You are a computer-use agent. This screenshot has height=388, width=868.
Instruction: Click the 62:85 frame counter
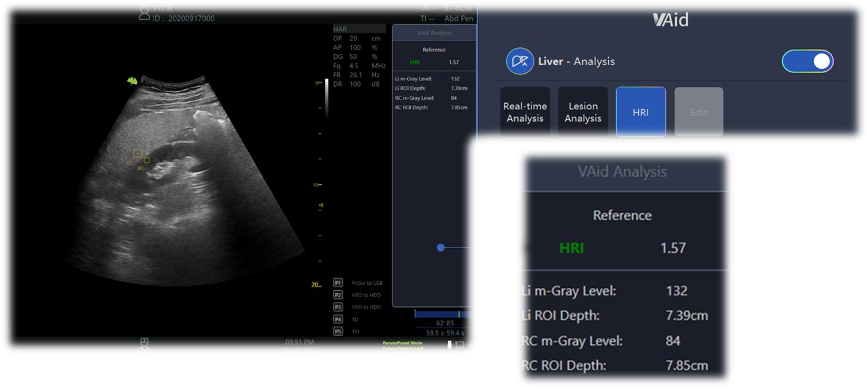[x=445, y=323]
